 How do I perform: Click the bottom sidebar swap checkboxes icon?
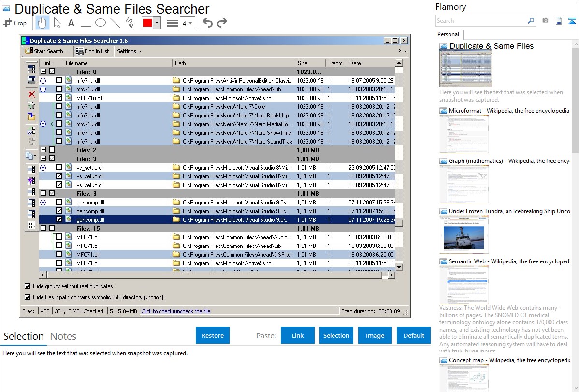point(32,225)
